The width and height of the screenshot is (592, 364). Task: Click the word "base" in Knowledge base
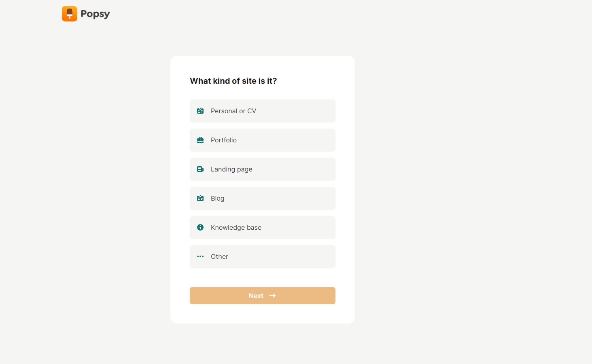coord(254,227)
